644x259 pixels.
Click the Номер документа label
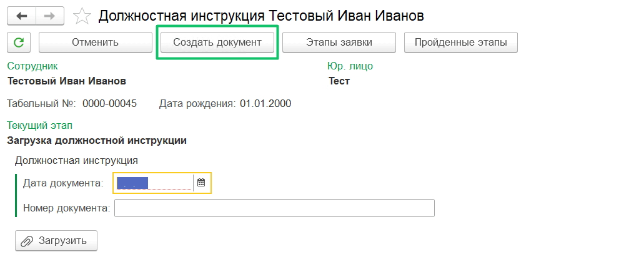(x=67, y=208)
